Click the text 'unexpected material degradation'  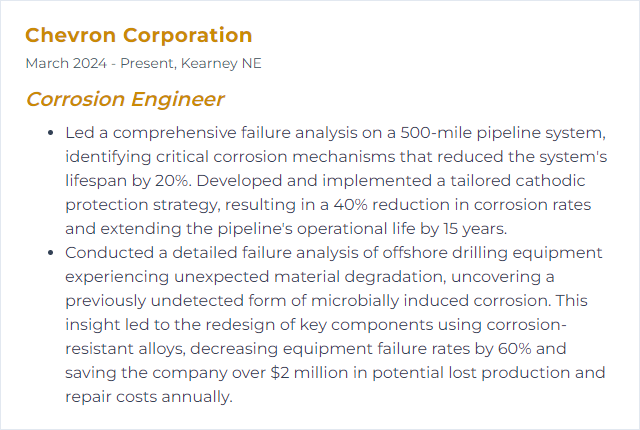[x=309, y=277]
